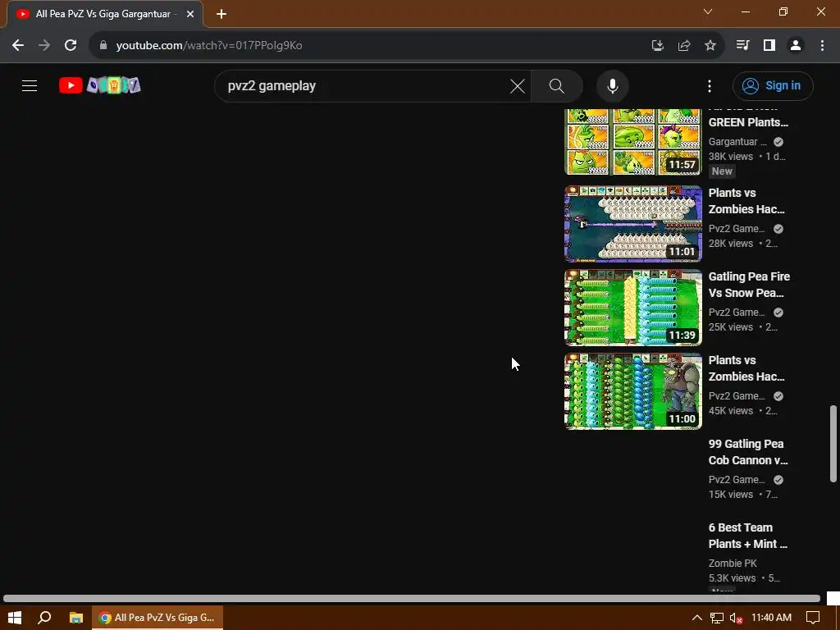Image resolution: width=840 pixels, height=630 pixels.
Task: Reload the YouTube page
Action: [x=71, y=46]
